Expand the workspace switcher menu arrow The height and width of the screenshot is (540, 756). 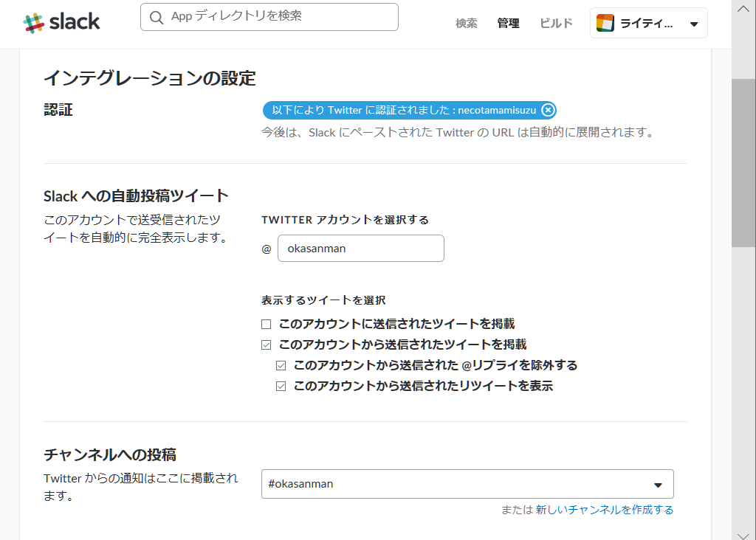pos(693,24)
